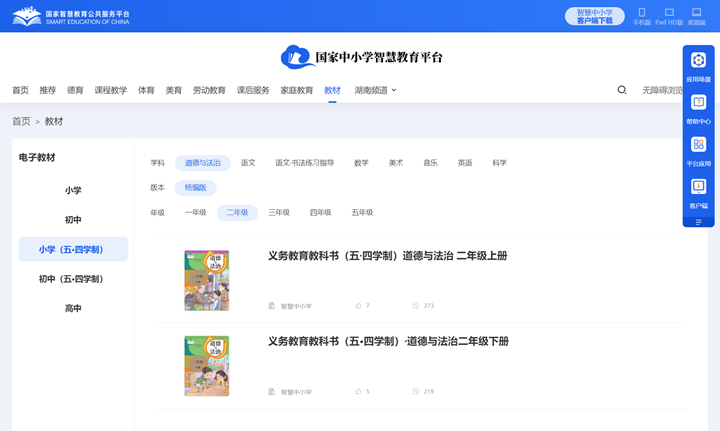Open the 手机版 phone download icon

click(642, 15)
